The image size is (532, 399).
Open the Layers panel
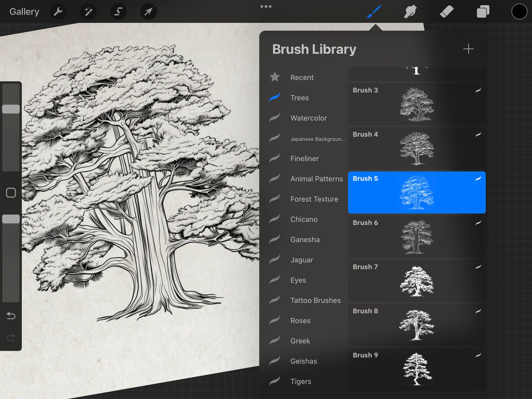pyautogui.click(x=483, y=12)
